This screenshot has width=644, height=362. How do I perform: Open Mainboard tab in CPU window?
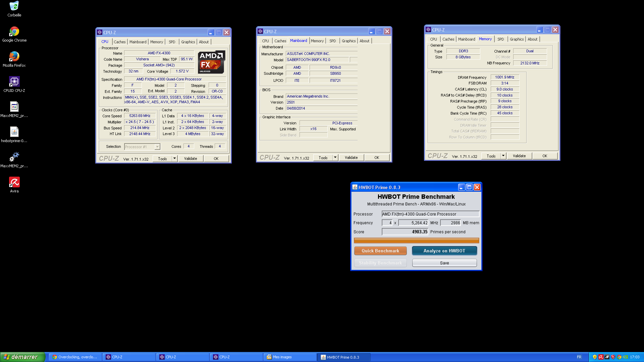[138, 42]
